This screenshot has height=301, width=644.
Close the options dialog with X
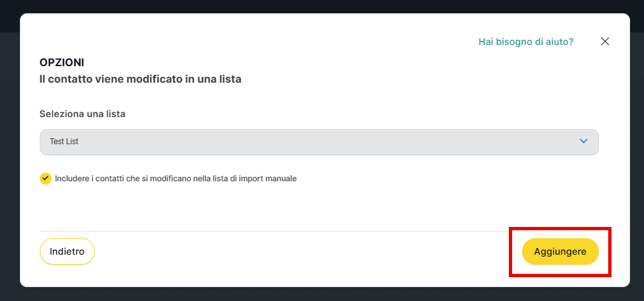pos(604,41)
